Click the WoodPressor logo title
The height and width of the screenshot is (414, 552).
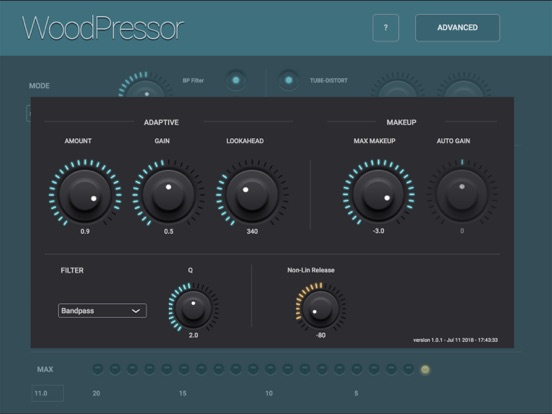pyautogui.click(x=103, y=28)
